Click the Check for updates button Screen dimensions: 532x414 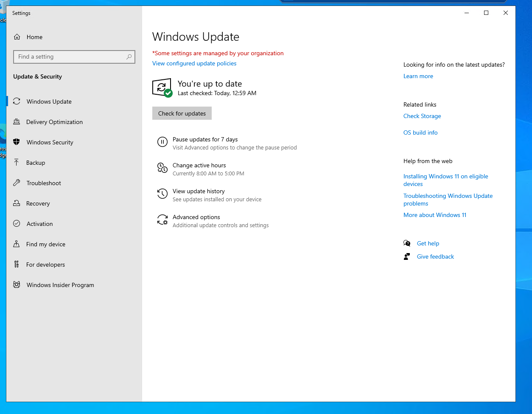click(182, 113)
